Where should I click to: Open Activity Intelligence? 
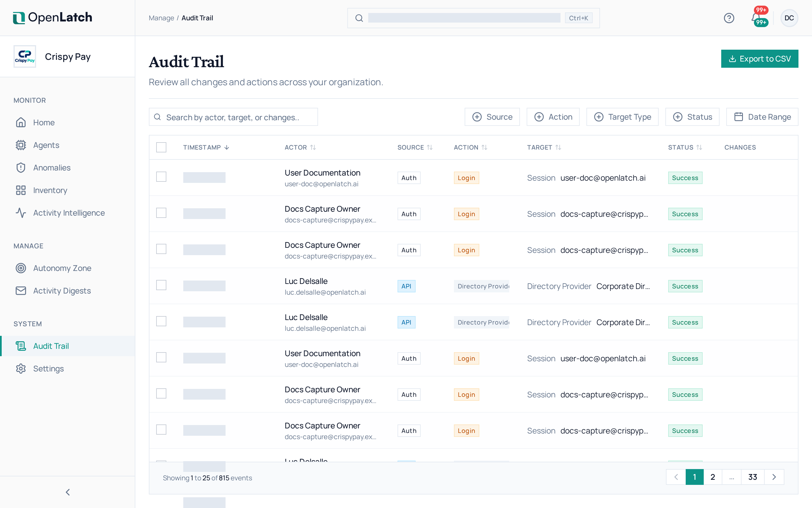pyautogui.click(x=67, y=213)
